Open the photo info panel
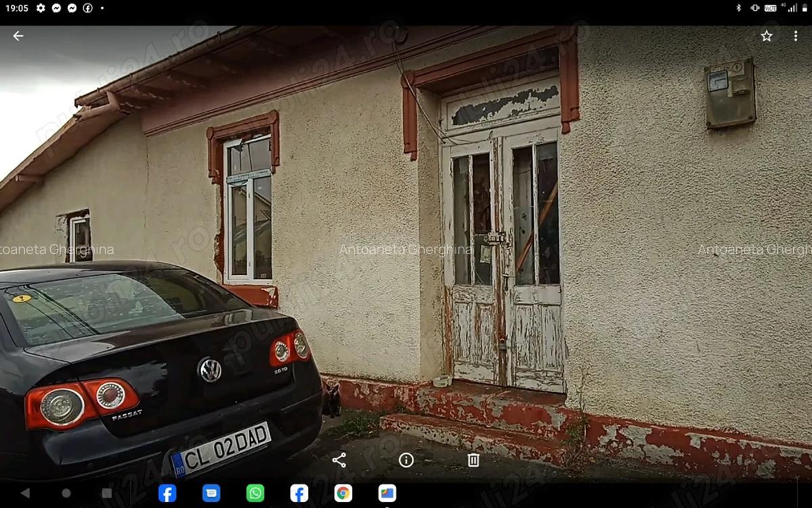The height and width of the screenshot is (508, 812). 406,461
